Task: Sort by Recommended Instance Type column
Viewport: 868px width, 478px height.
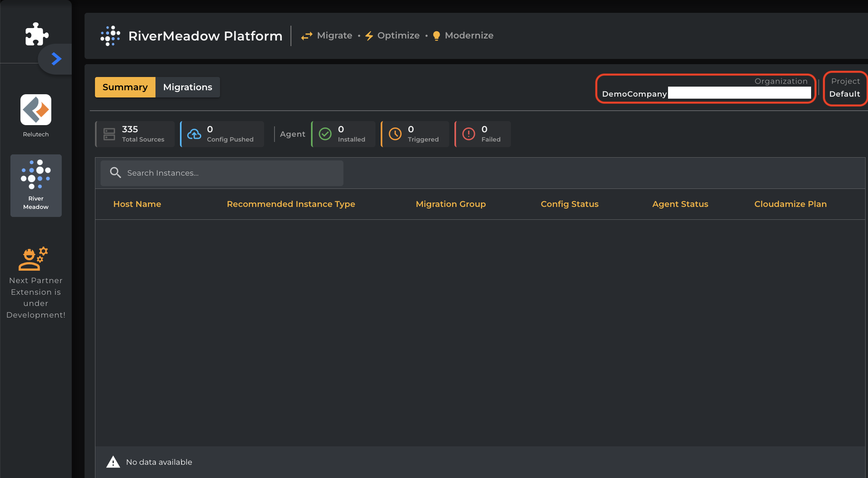Action: click(x=291, y=204)
